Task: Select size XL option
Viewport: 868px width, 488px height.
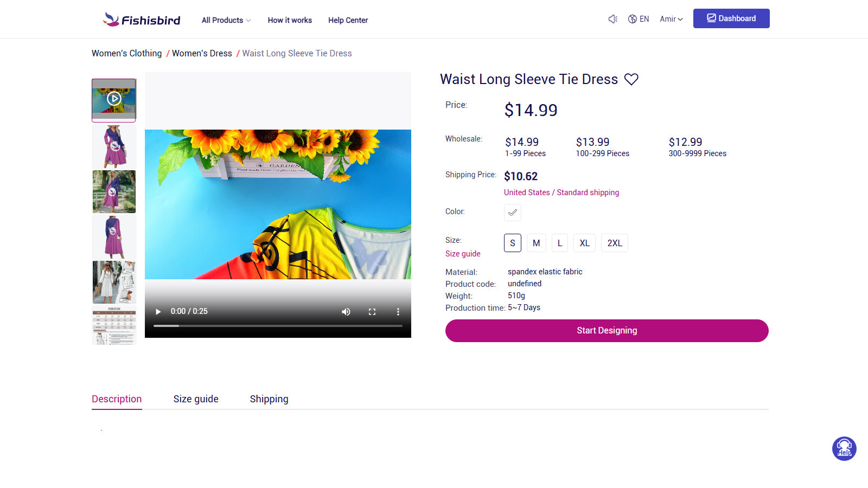Action: (584, 243)
